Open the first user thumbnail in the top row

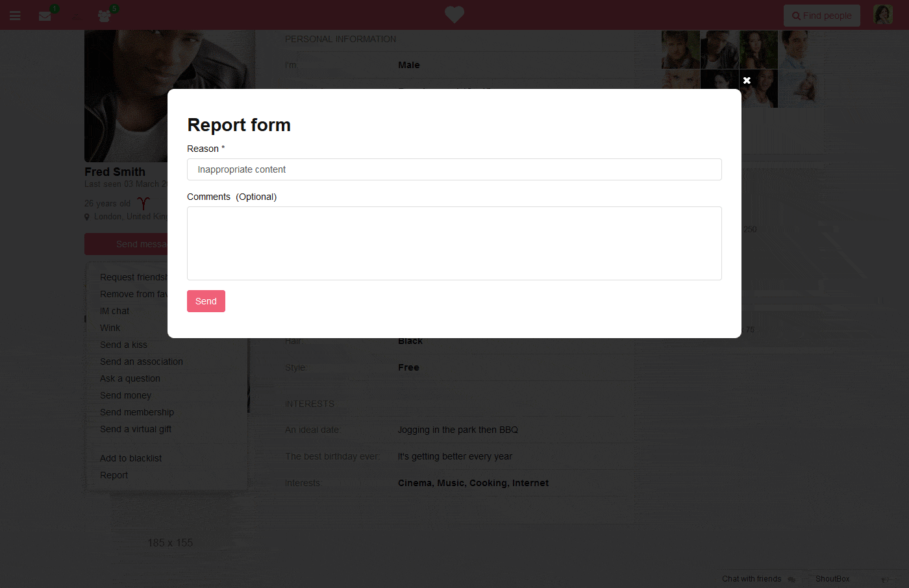point(680,49)
